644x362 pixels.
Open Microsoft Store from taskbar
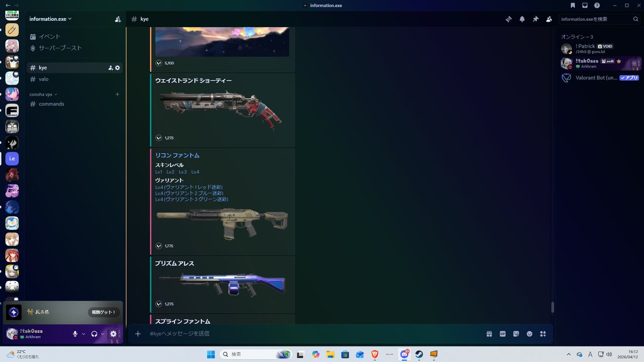click(345, 354)
